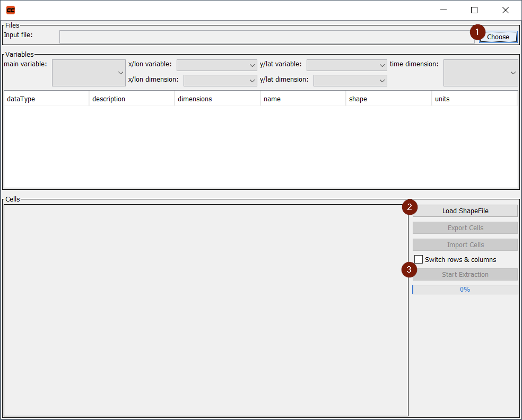Click the orange CC app icon
The width and height of the screenshot is (522, 420).
point(11,10)
